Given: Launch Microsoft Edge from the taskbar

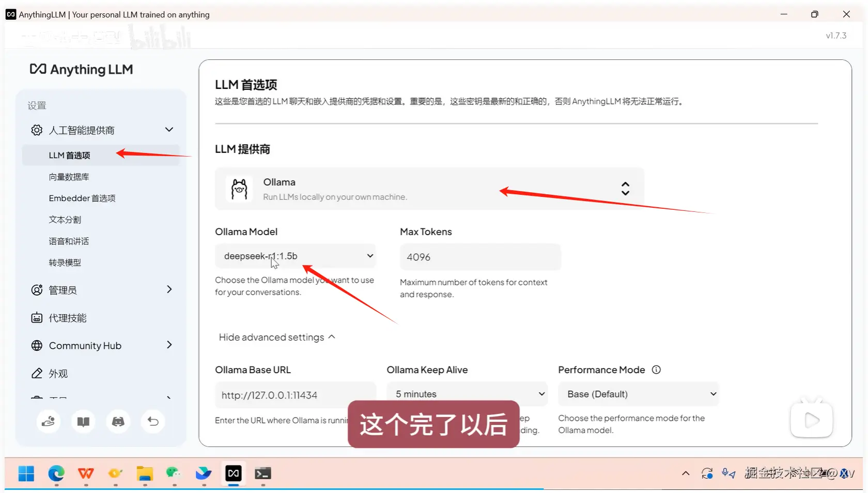Looking at the screenshot, I should coord(56,473).
